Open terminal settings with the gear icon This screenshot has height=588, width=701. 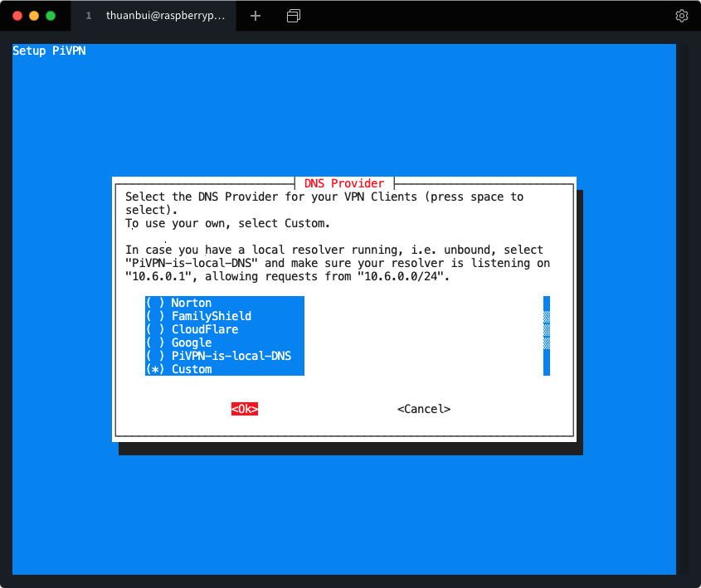pyautogui.click(x=681, y=16)
